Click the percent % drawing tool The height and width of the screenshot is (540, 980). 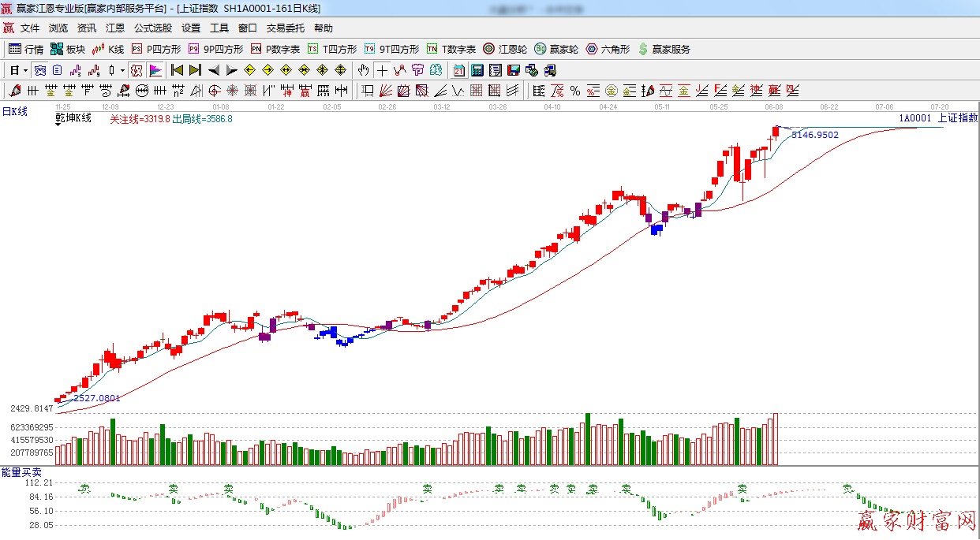point(575,91)
